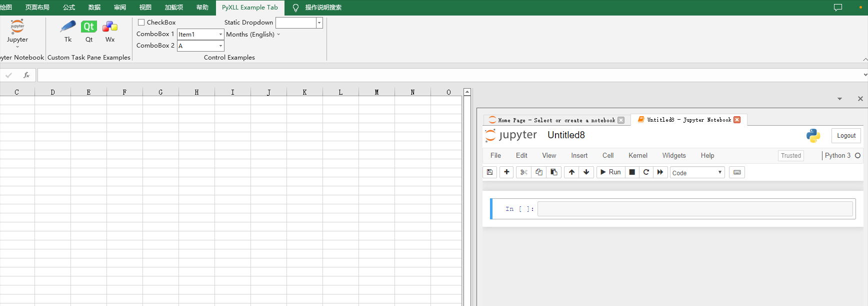The height and width of the screenshot is (306, 868).
Task: Open the Jupyter notebook ribbon button
Action: pos(17,33)
